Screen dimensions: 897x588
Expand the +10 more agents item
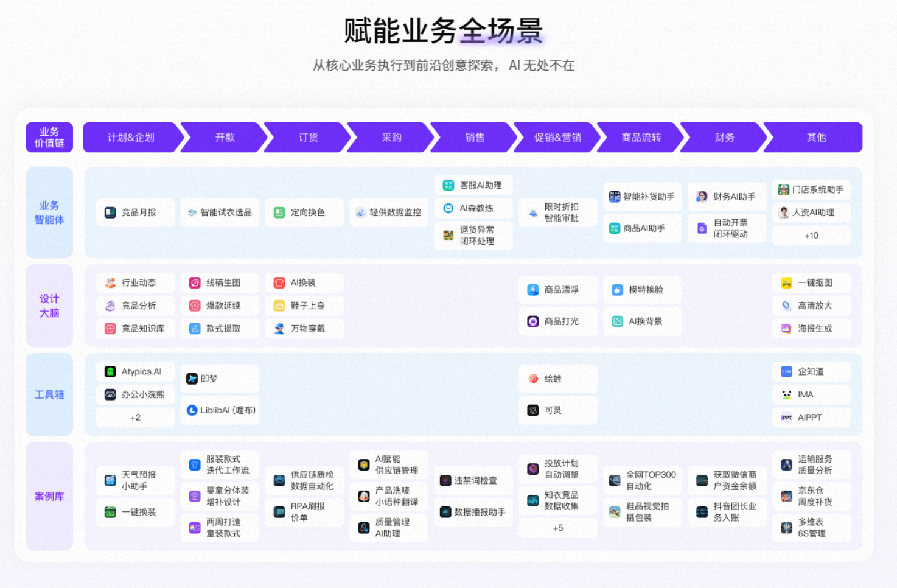point(811,236)
